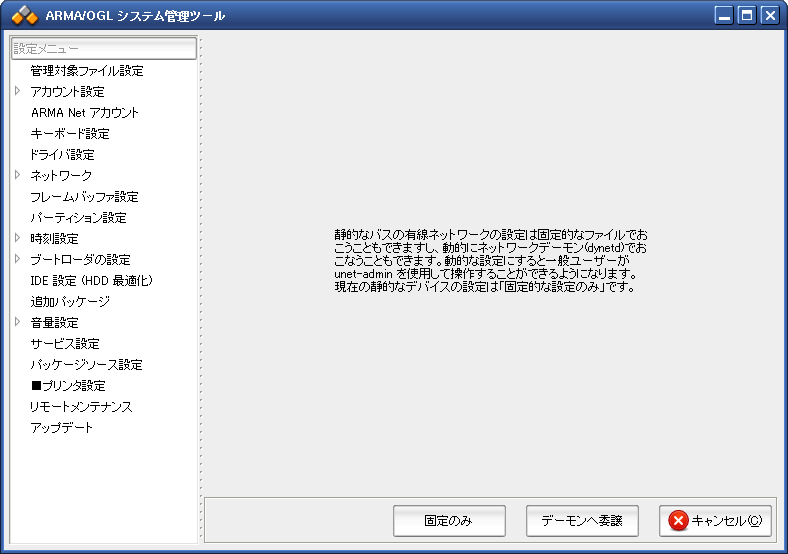Expand the ネットワーク tree node
Viewport: 788px width, 554px height.
point(17,175)
